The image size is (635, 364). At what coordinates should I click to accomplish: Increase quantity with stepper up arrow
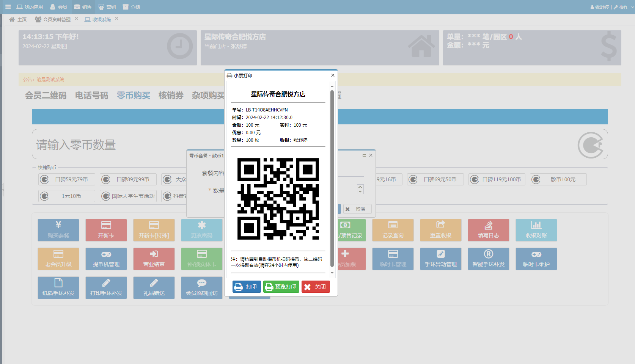360,187
